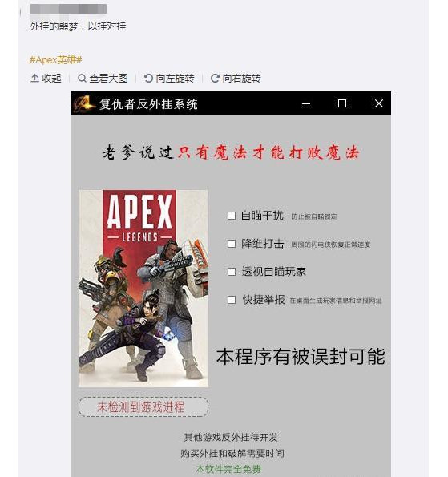Maximize the 复仇者反外挂系统 window
Image resolution: width=448 pixels, height=477 pixels.
pos(342,103)
